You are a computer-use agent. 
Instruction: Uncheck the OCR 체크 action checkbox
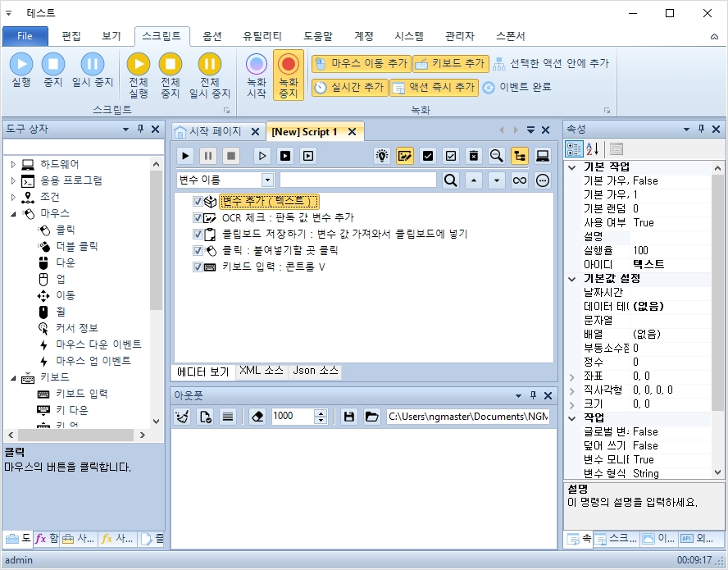[x=198, y=217]
